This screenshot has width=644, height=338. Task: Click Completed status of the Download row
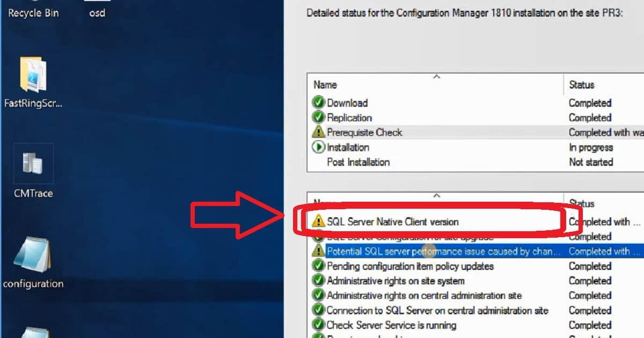tap(590, 102)
